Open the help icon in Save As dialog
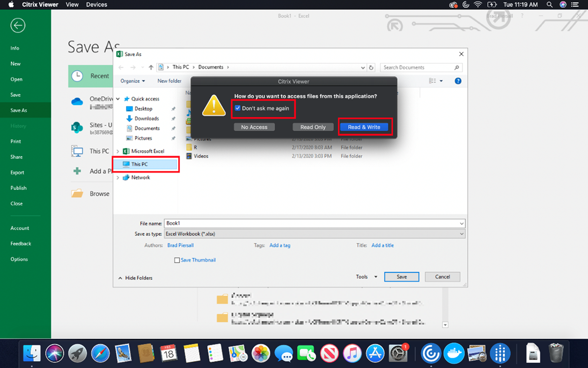The height and width of the screenshot is (368, 588). click(458, 81)
